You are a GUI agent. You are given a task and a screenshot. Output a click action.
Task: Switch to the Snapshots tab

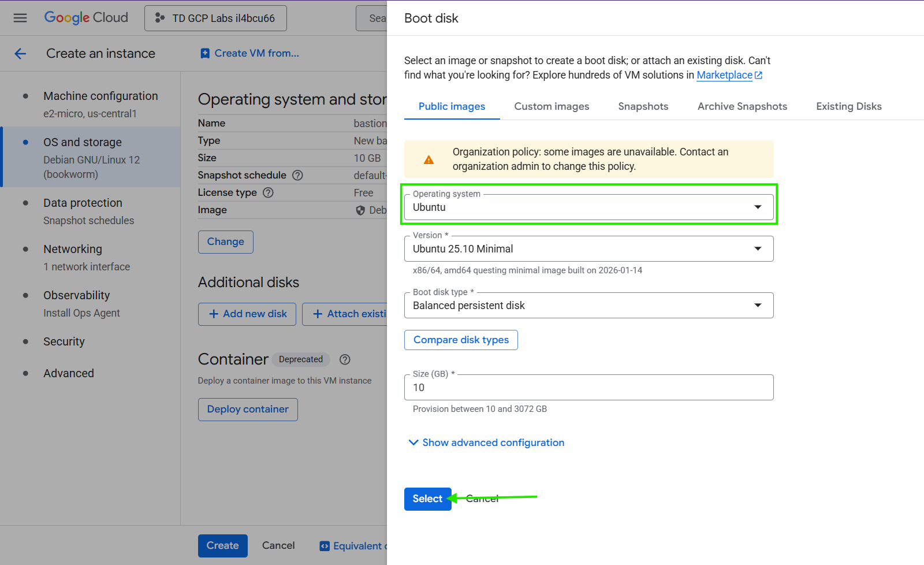coord(643,106)
